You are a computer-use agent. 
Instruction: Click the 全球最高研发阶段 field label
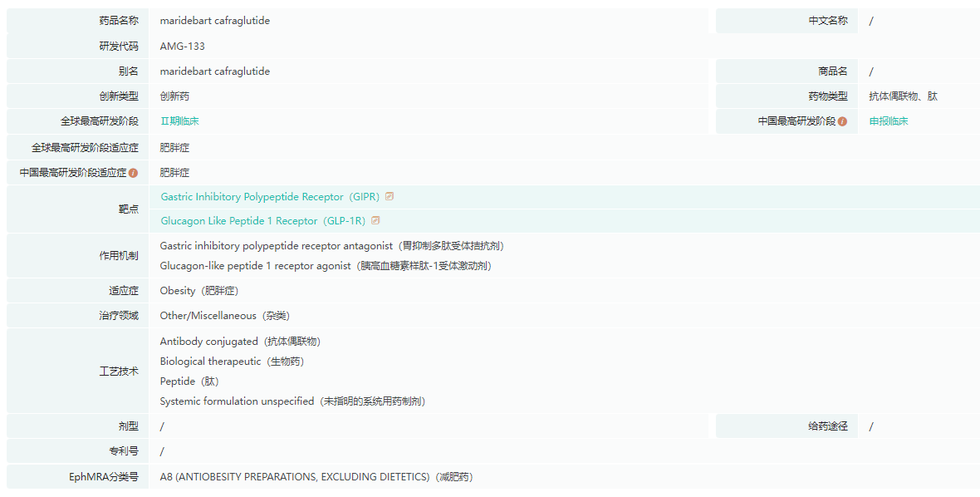[100, 121]
